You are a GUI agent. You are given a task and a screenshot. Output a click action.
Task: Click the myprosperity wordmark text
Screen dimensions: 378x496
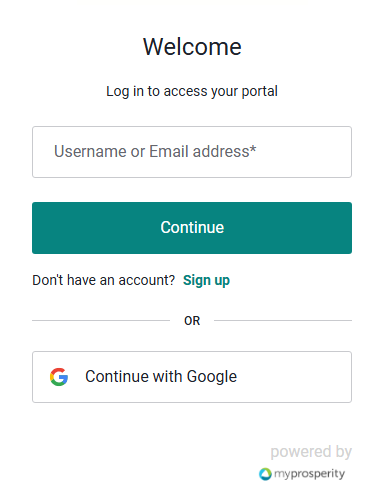pyautogui.click(x=309, y=474)
